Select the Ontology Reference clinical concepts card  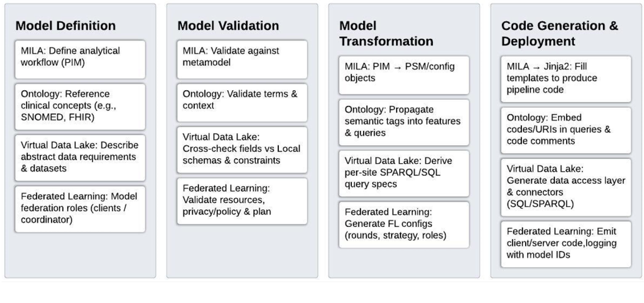click(x=80, y=107)
